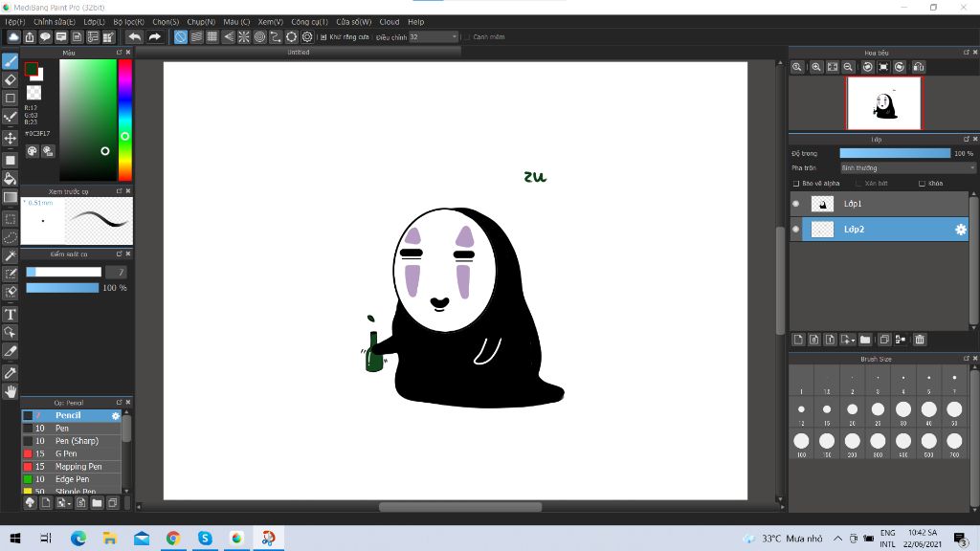Viewport: 980px width, 551px height.
Task: Enable the radial snap icon
Action: [x=244, y=37]
